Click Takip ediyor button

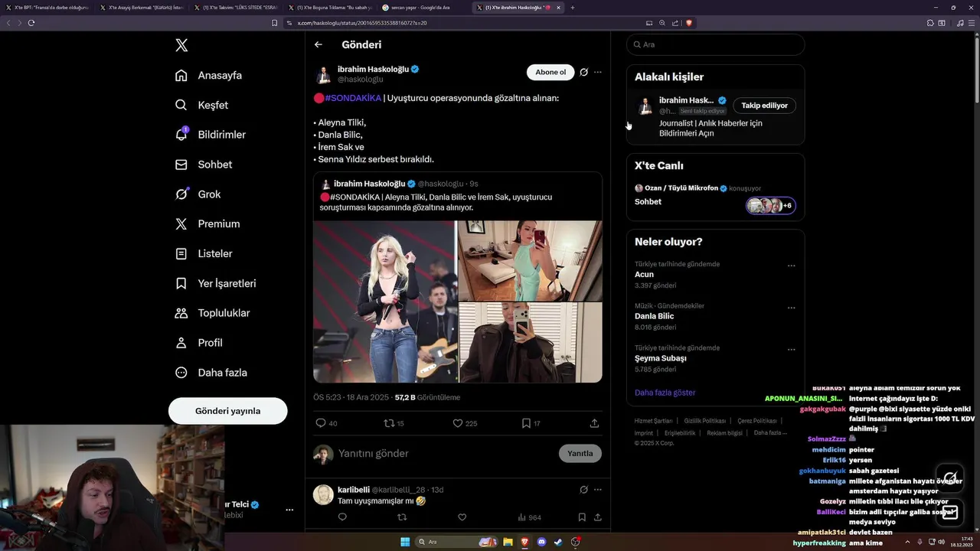(x=764, y=106)
